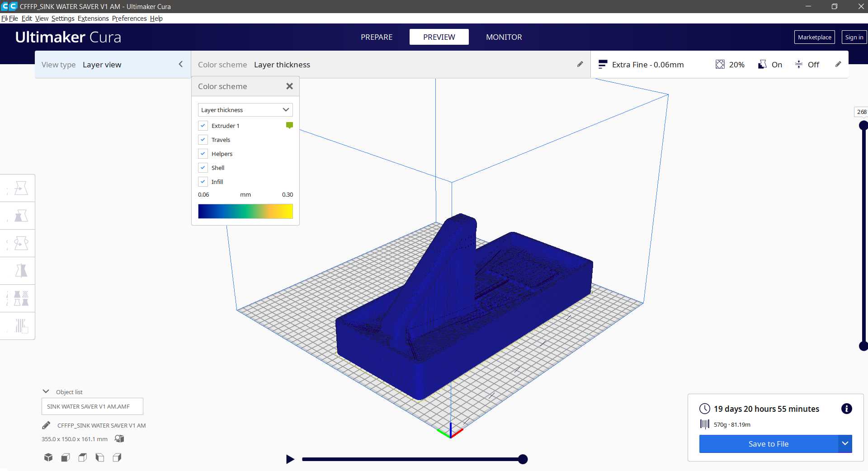Open the Extra Fine - 0.06mm print settings panel
Viewport: 868px width, 471px height.
tap(719, 65)
